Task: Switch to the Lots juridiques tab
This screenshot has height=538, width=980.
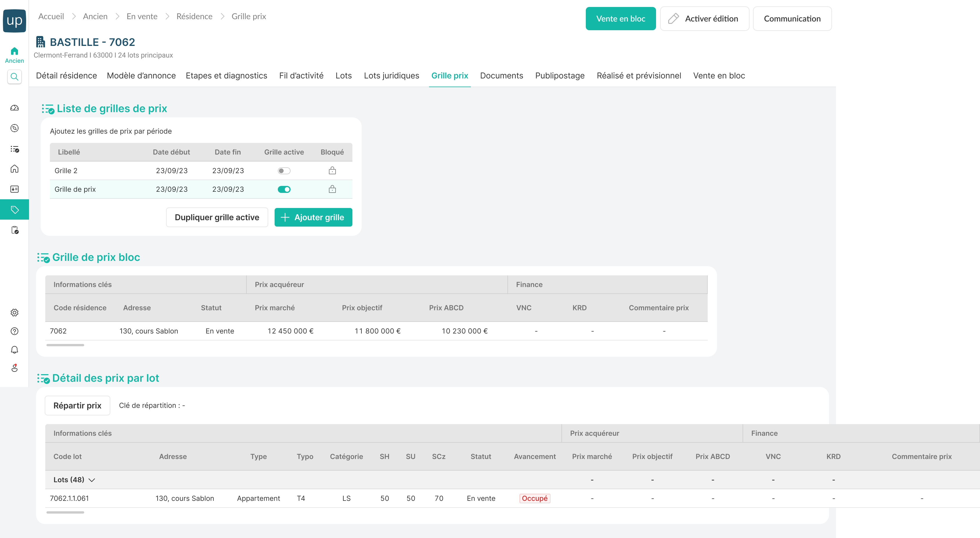Action: (x=391, y=76)
